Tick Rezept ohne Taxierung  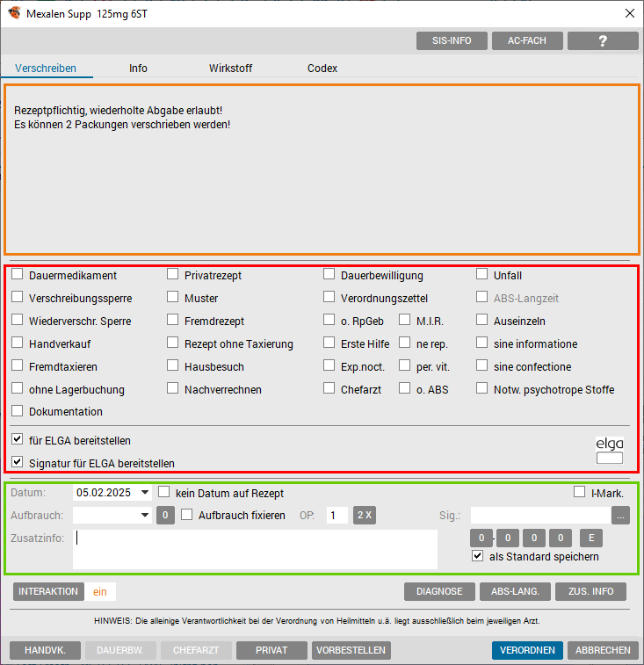point(173,343)
